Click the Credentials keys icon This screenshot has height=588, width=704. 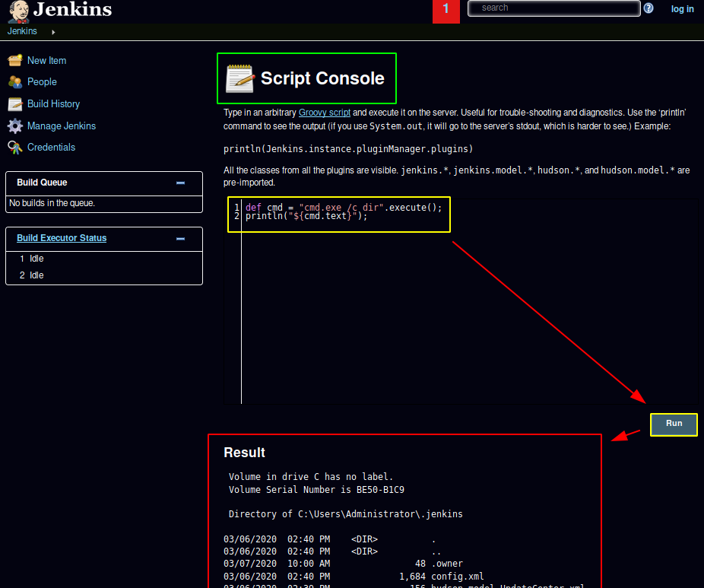14,148
